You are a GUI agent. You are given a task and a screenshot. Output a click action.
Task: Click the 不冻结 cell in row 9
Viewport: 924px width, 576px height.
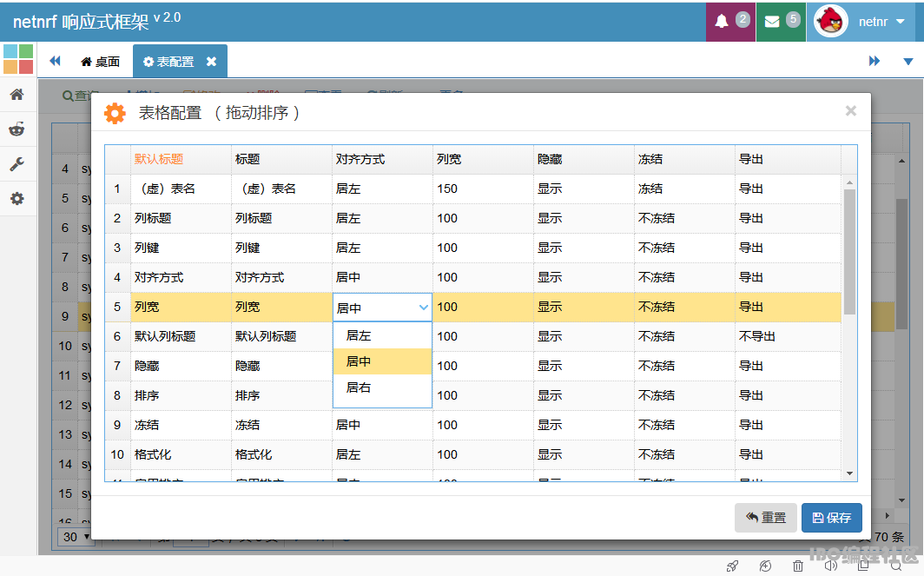click(684, 425)
